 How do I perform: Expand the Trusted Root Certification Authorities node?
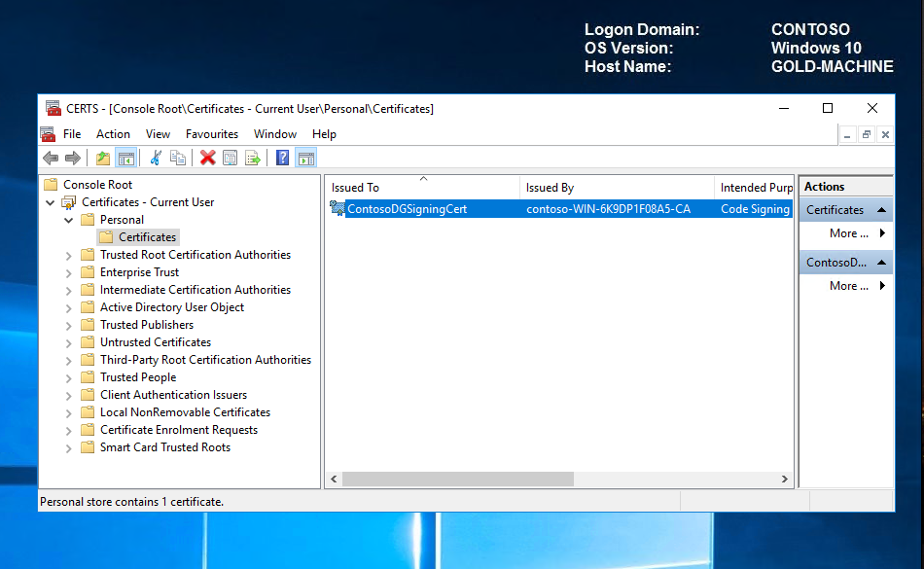(69, 256)
